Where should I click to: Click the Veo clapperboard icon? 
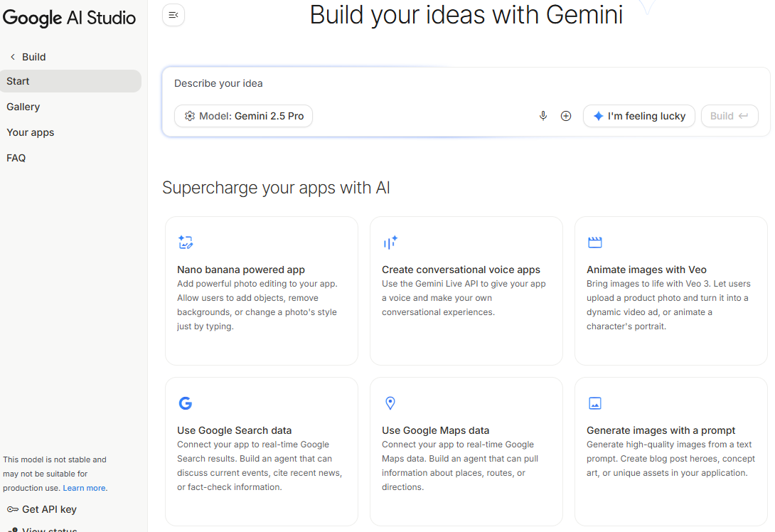point(594,243)
